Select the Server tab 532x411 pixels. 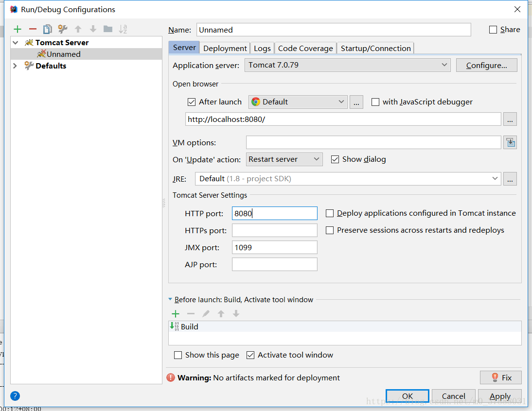point(184,48)
